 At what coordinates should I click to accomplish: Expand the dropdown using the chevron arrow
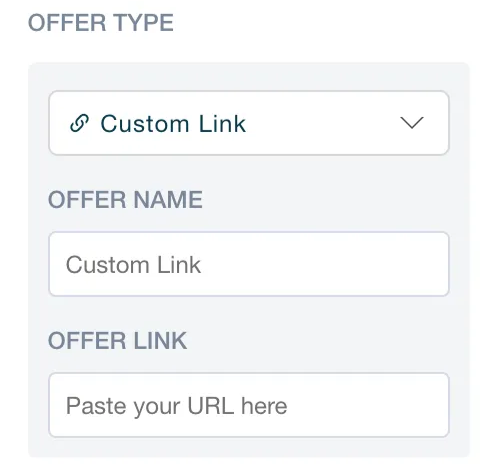(x=412, y=123)
